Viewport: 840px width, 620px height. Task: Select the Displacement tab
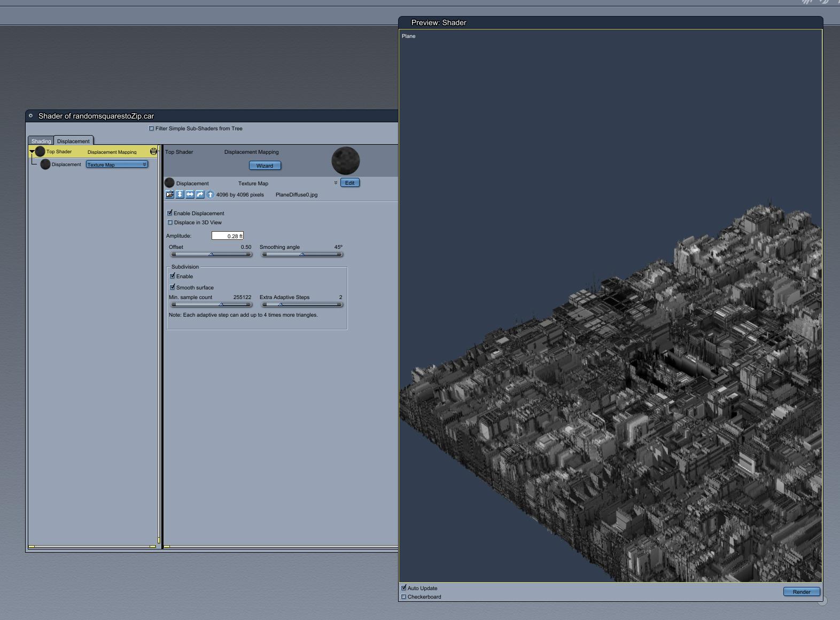pos(73,141)
